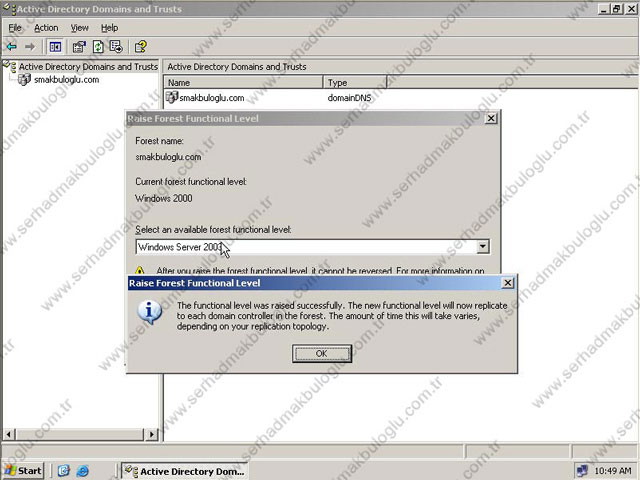Open the Properties toolbar icon
The image size is (640, 480).
coord(79,47)
